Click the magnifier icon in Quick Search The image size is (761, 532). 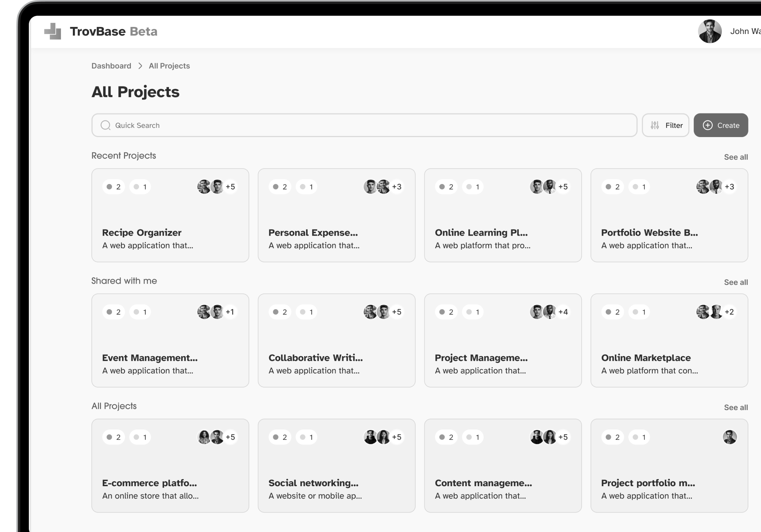coord(105,125)
